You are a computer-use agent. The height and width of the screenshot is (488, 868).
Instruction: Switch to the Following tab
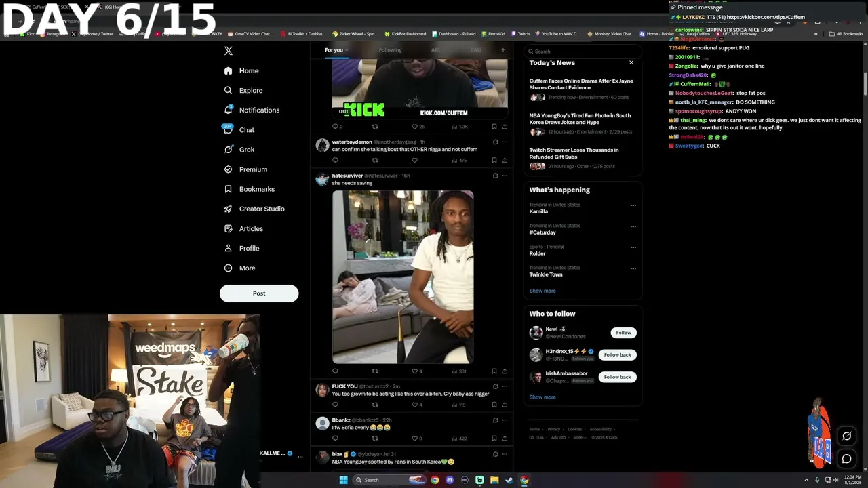tap(390, 50)
